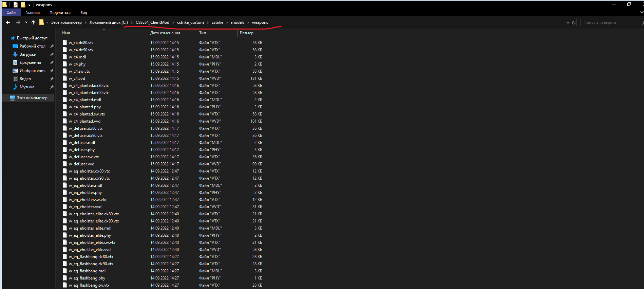Open Музыка in the sidebar

tap(27, 87)
